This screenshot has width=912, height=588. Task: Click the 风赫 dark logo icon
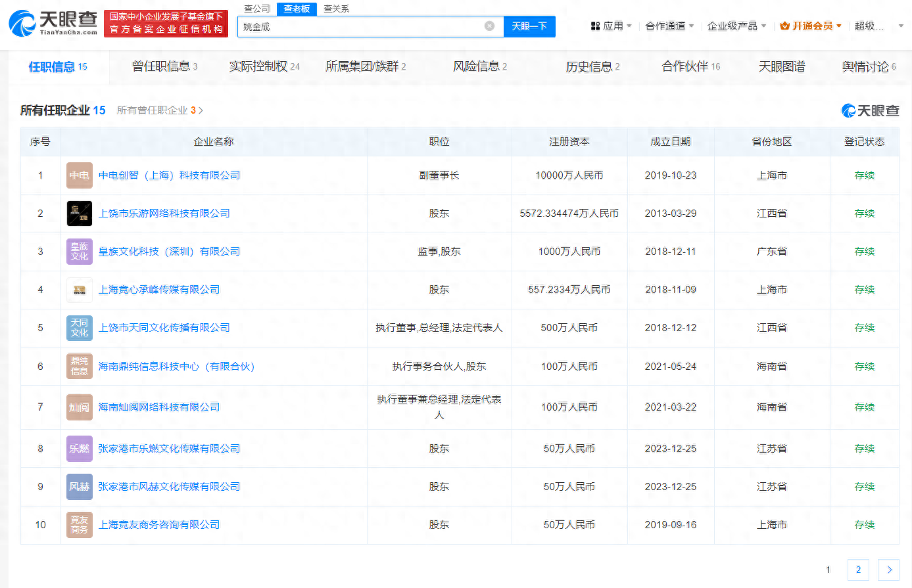(x=79, y=487)
